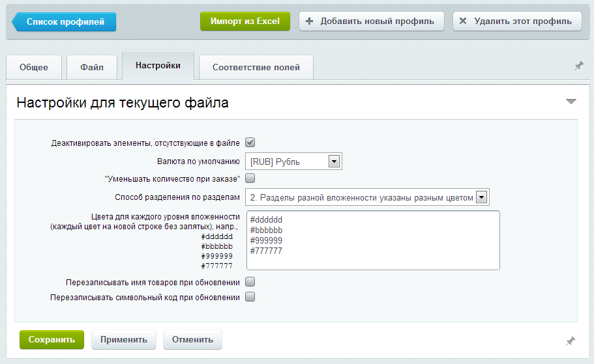Select the Настройки tab
Screen dimensions: 594x364
coord(158,66)
